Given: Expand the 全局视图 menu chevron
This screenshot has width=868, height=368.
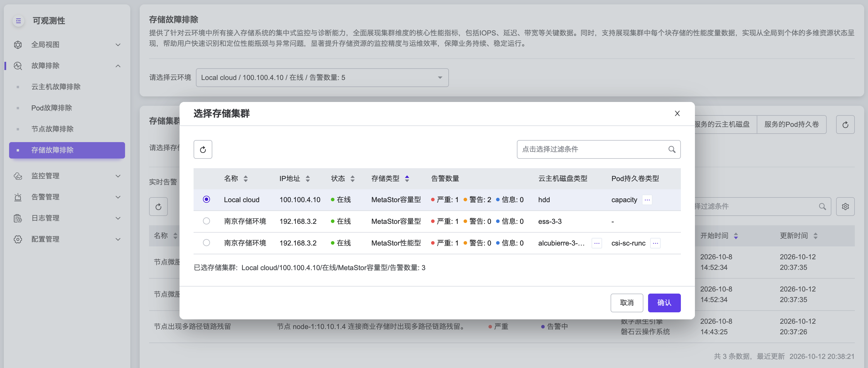Looking at the screenshot, I should pos(118,45).
